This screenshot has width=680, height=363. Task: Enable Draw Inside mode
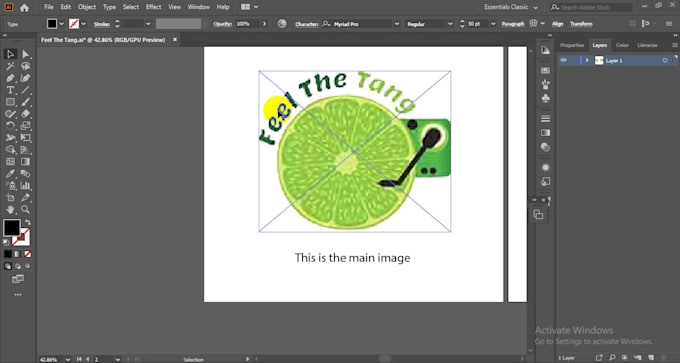(27, 266)
